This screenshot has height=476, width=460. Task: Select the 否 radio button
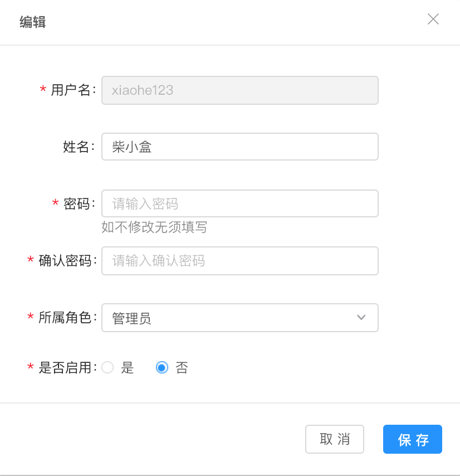[162, 368]
